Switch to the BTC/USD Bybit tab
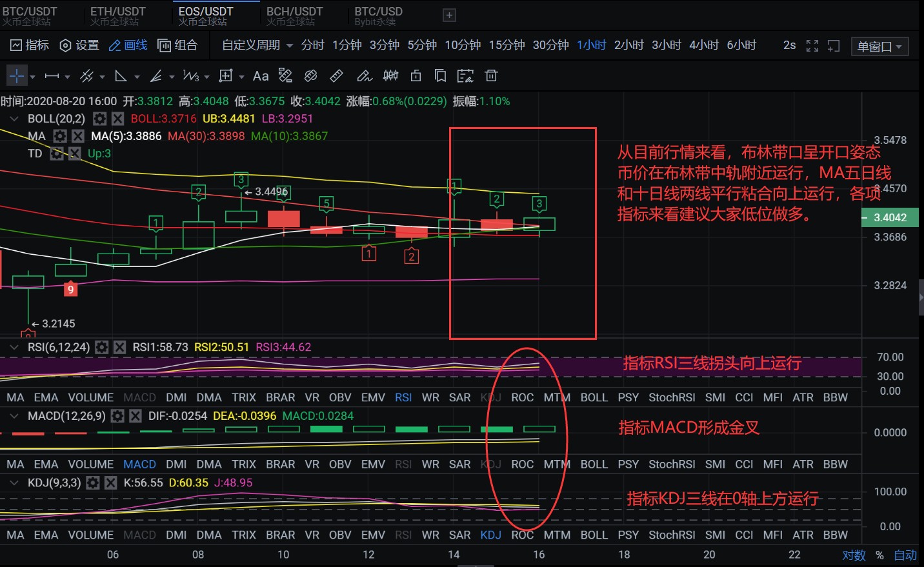 pyautogui.click(x=379, y=15)
